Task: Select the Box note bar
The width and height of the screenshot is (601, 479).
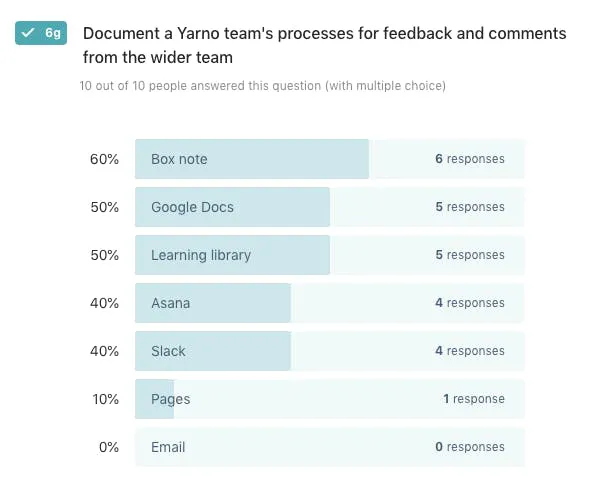Action: (x=330, y=159)
